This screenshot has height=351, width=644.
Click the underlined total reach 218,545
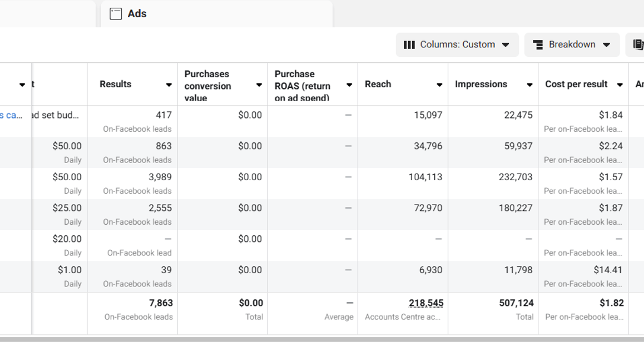(x=426, y=303)
